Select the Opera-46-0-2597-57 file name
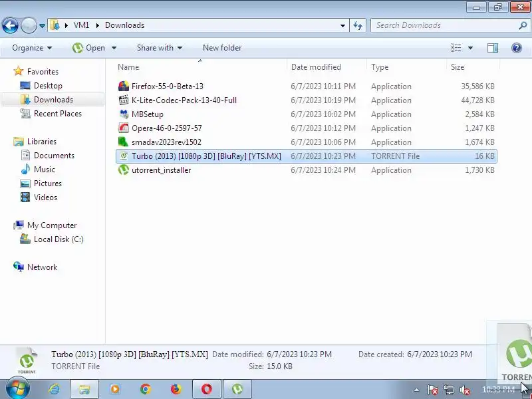 (167, 128)
